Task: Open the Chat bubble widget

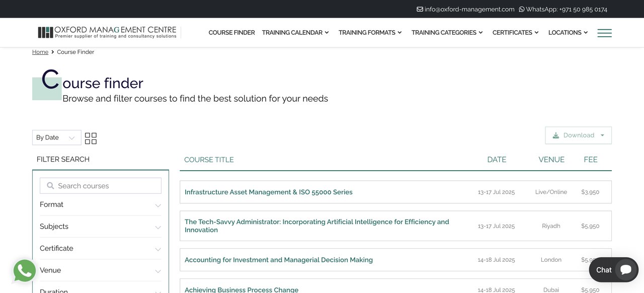Action: click(x=614, y=270)
